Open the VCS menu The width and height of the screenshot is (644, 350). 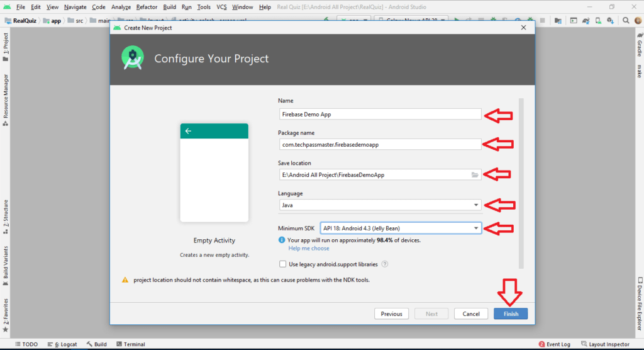click(221, 7)
